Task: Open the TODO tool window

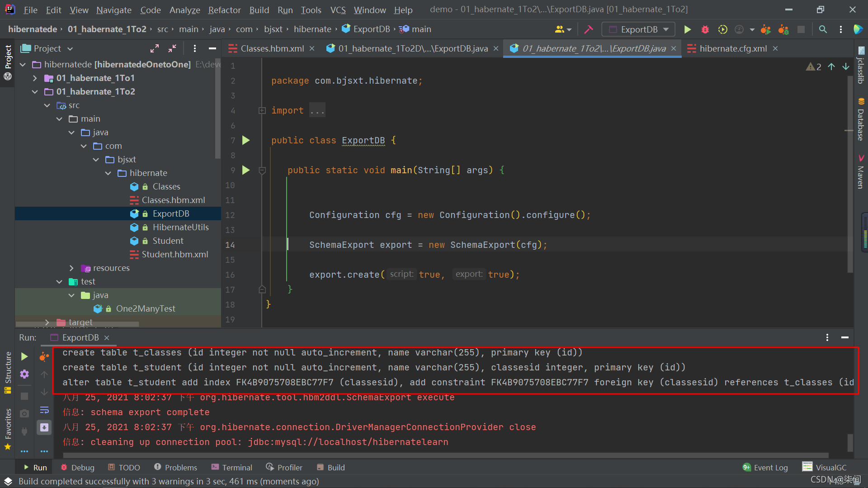Action: click(124, 467)
